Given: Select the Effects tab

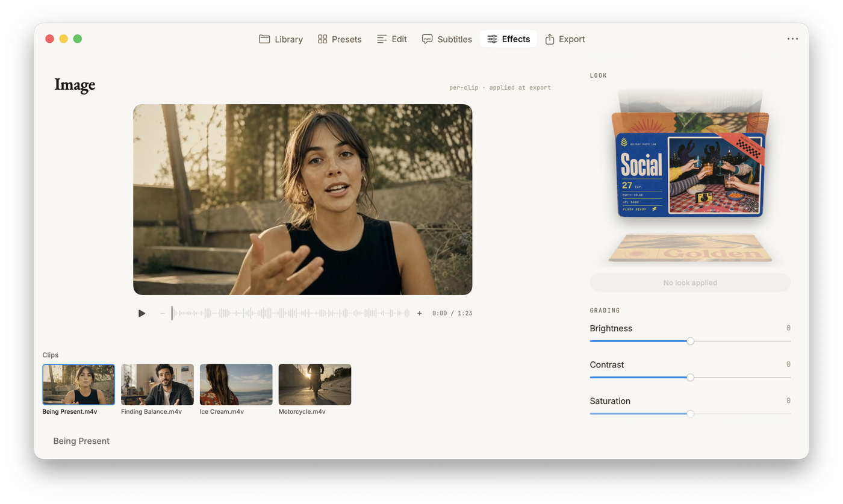Looking at the screenshot, I should (508, 39).
